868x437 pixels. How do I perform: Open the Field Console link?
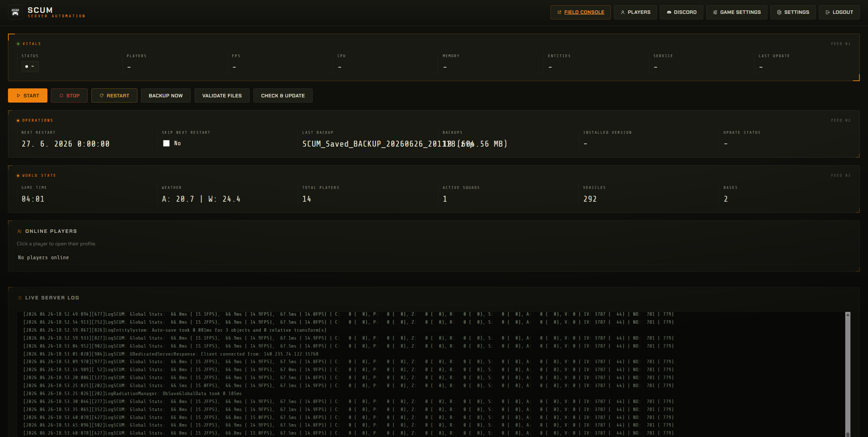pyautogui.click(x=581, y=12)
